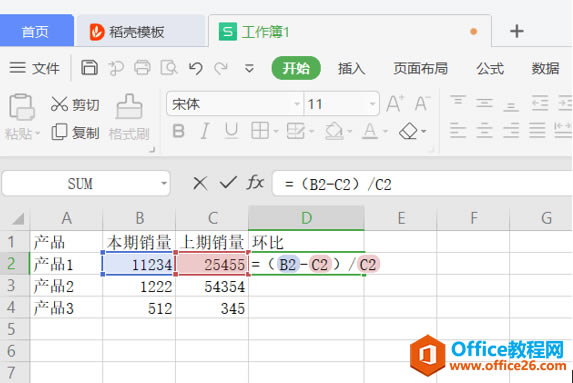This screenshot has width=573, height=383.
Task: Center text horizontally
Action: click(x=485, y=130)
